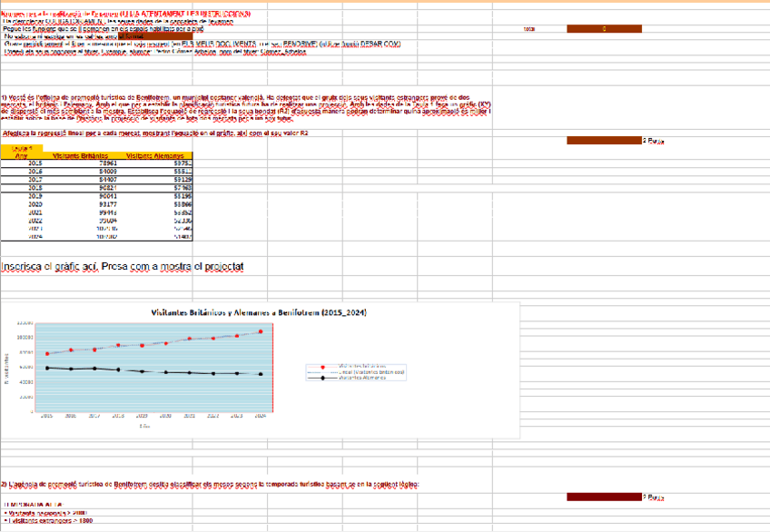
Task: Click the 'Visitants Britànics' column header cell
Action: point(79,156)
